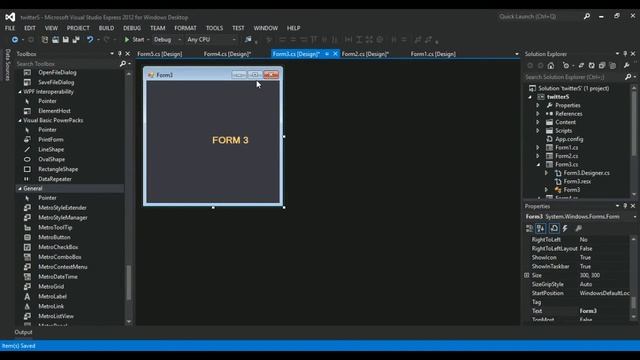This screenshot has width=640, height=360.
Task: Click the Home icon in Solution Explorer
Action: click(551, 65)
